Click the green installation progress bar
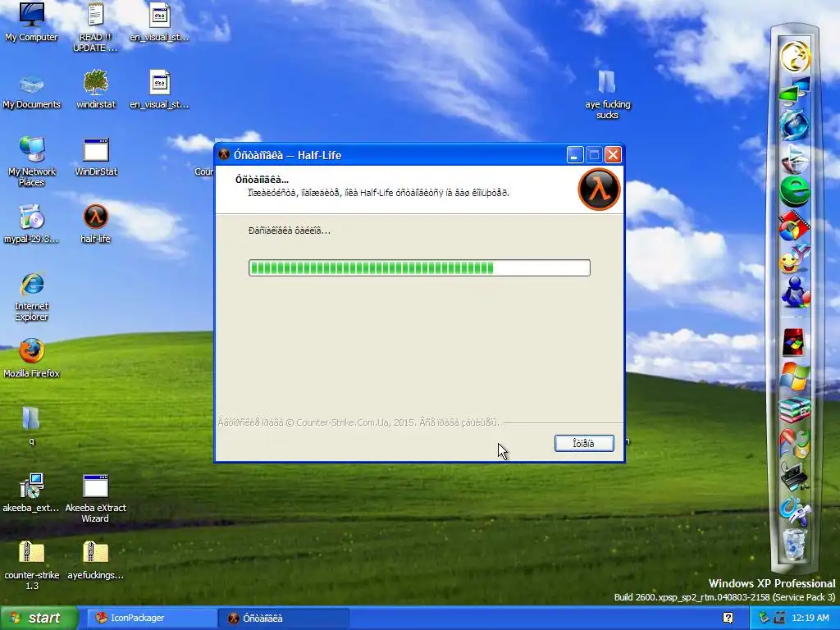The image size is (840, 630). (x=419, y=268)
